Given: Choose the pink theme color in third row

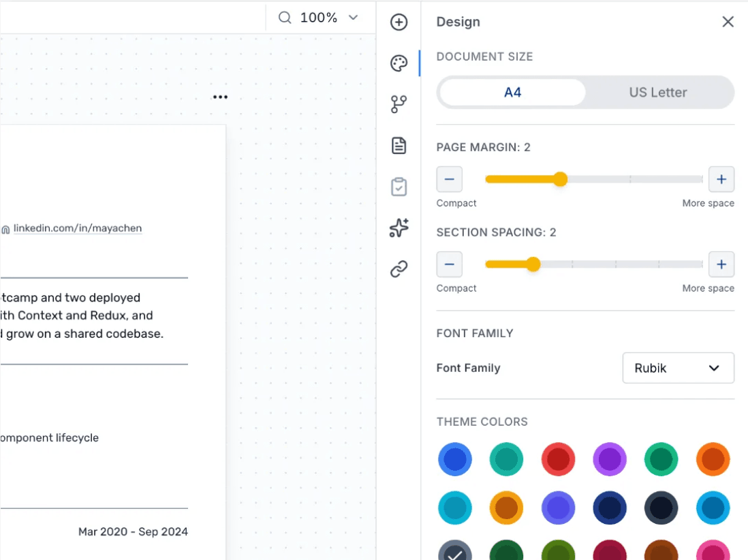Looking at the screenshot, I should click(x=713, y=551).
